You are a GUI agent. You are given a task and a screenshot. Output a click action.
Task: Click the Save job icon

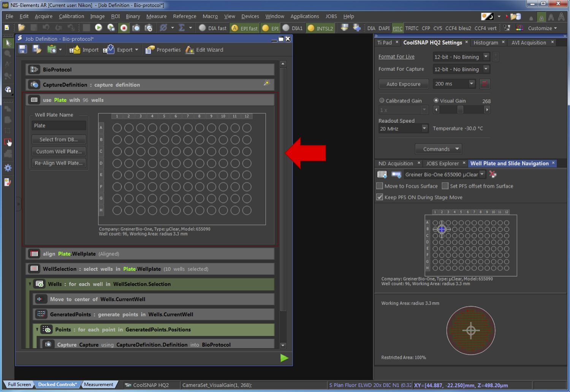tap(23, 49)
